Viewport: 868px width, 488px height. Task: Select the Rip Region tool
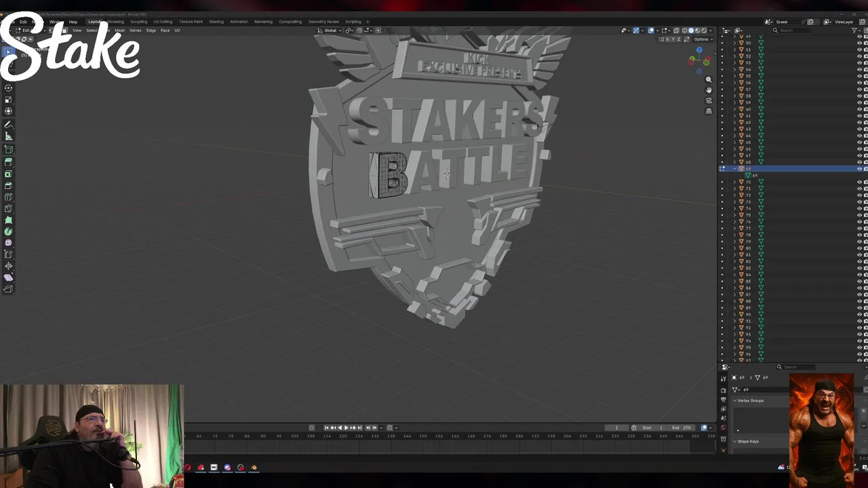pos(8,289)
